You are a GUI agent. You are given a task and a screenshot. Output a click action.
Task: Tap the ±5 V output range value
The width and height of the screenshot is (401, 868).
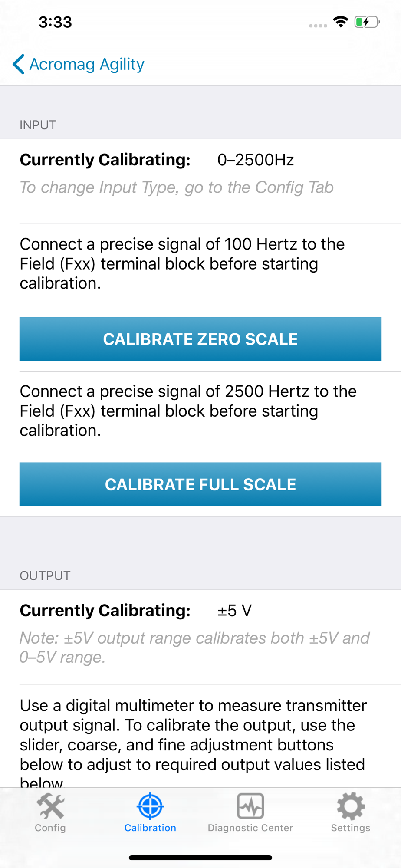234,611
